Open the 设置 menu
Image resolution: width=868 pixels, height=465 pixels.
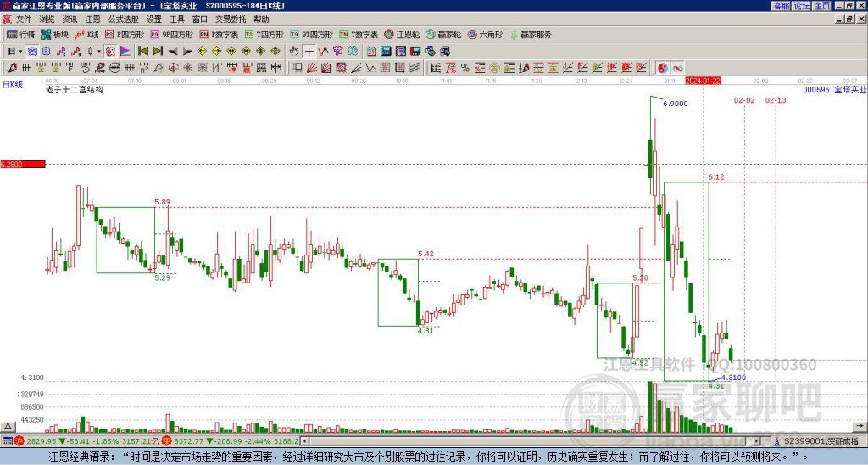154,20
